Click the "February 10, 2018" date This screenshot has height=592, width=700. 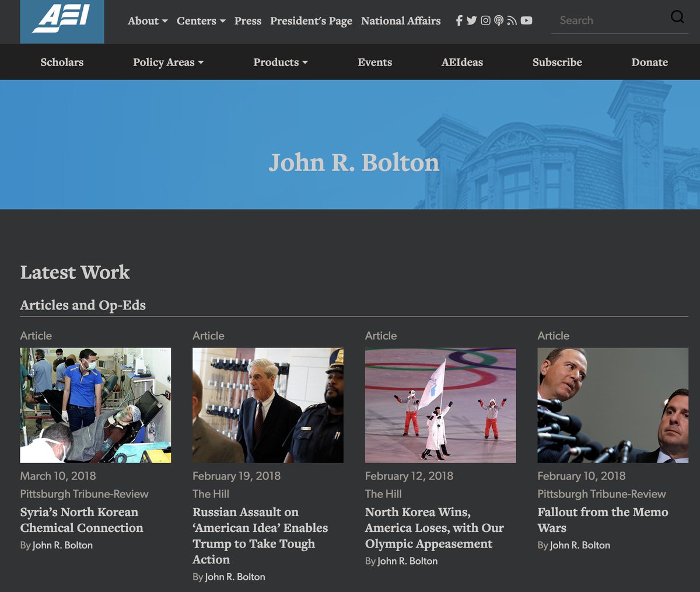(x=582, y=476)
